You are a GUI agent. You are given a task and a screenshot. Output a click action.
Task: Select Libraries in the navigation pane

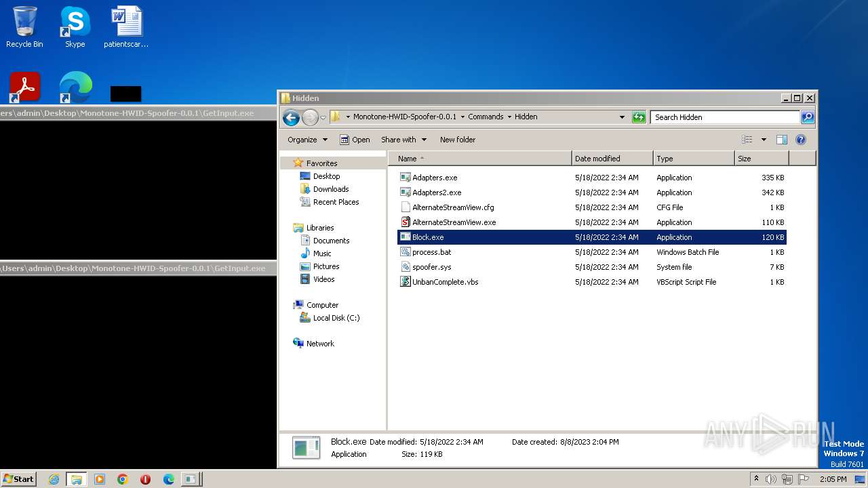(320, 228)
